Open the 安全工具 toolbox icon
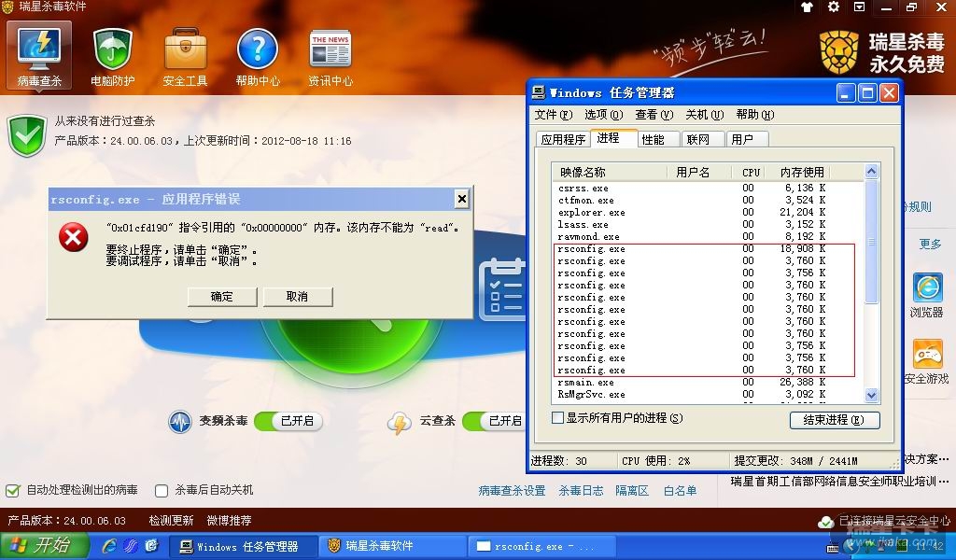The image size is (956, 560). click(185, 56)
